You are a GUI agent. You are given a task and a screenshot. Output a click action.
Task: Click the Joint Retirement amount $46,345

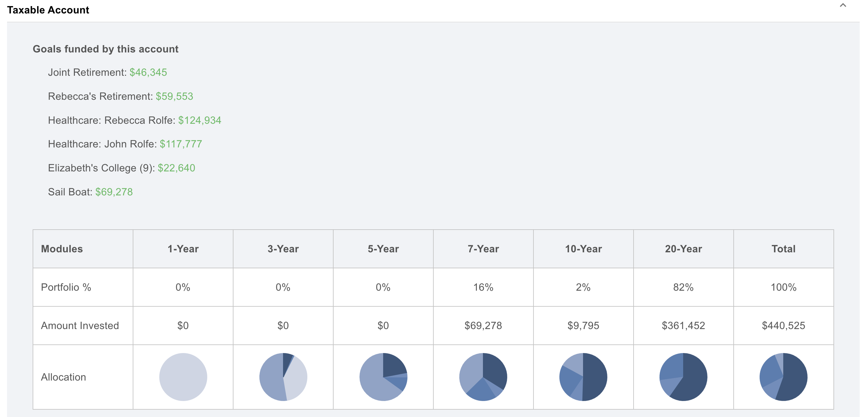(x=148, y=72)
